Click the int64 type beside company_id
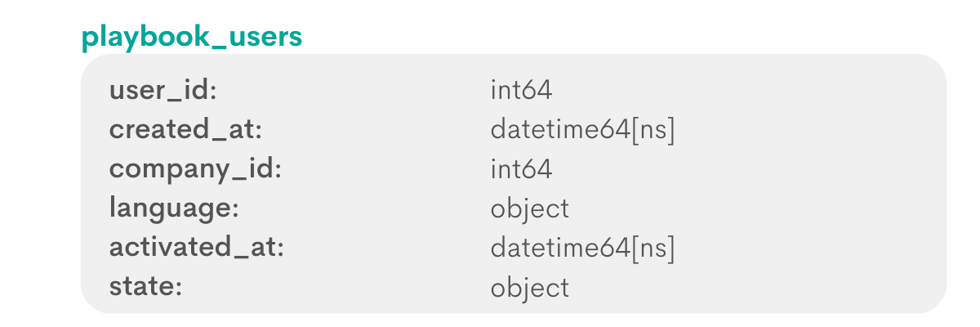Image resolution: width=980 pixels, height=327 pixels. point(522,168)
